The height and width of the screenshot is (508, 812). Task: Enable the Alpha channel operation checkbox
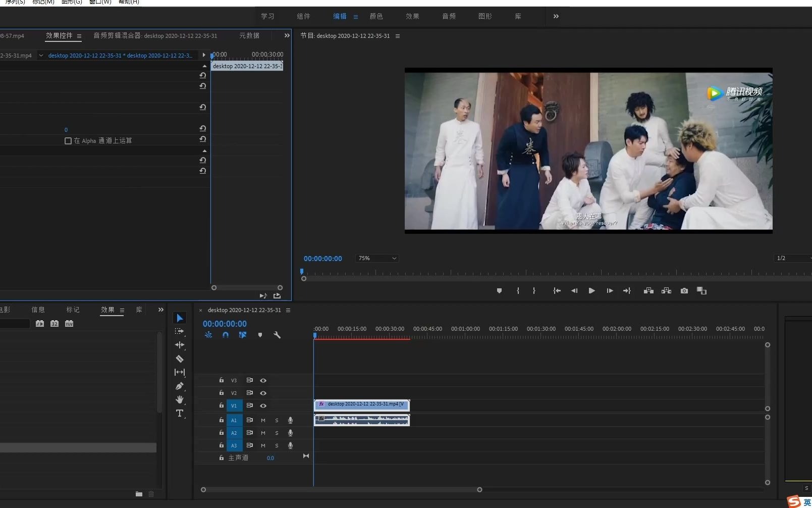point(68,141)
